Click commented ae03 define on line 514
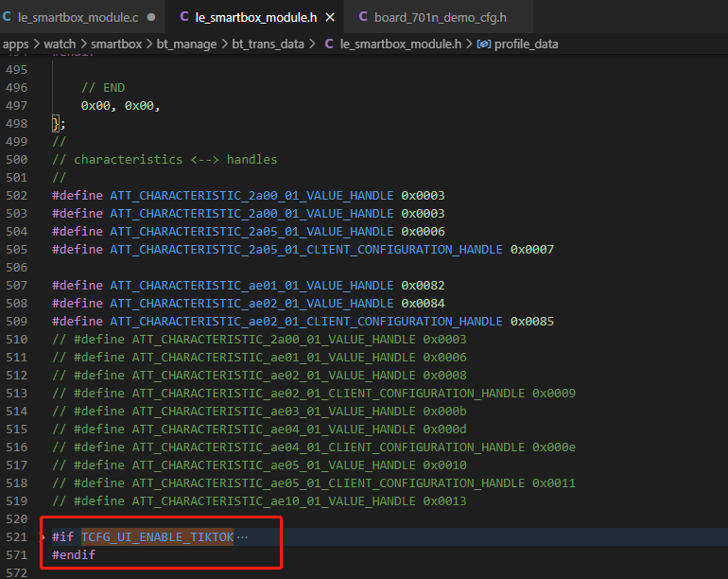Image resolution: width=728 pixels, height=579 pixels. point(259,412)
